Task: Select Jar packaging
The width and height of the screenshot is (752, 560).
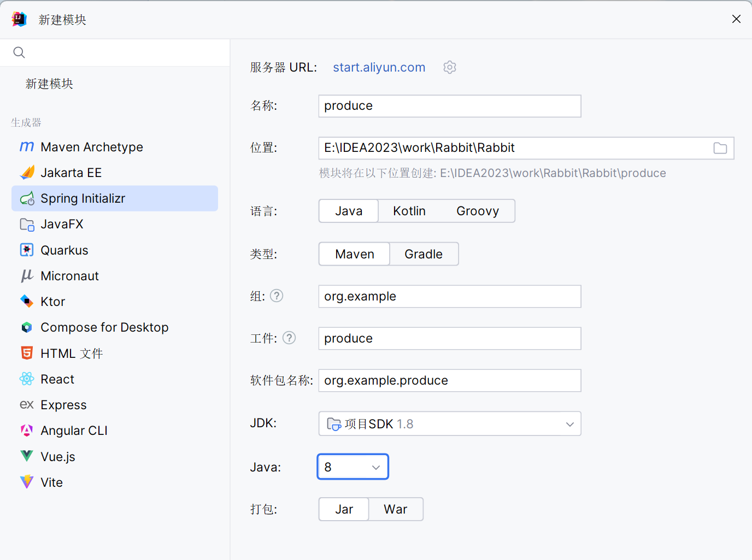Action: (344, 509)
